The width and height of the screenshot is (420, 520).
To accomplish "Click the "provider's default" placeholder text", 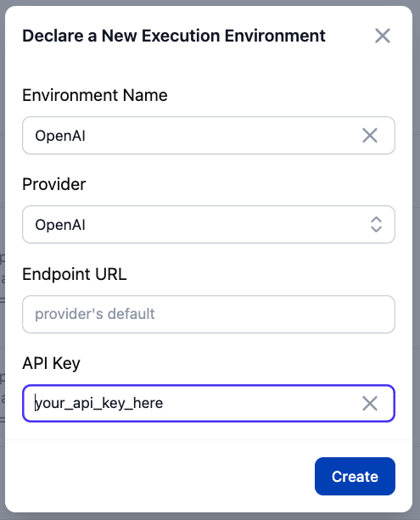I will [x=95, y=314].
